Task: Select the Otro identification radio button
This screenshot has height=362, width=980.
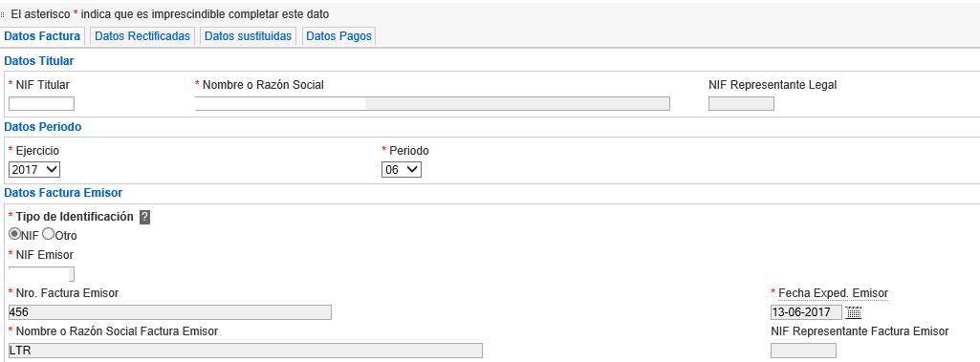Action: pyautogui.click(x=48, y=235)
